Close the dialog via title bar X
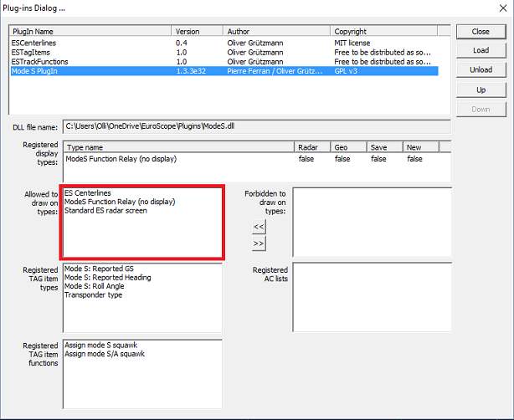The width and height of the screenshot is (514, 420). (503, 8)
